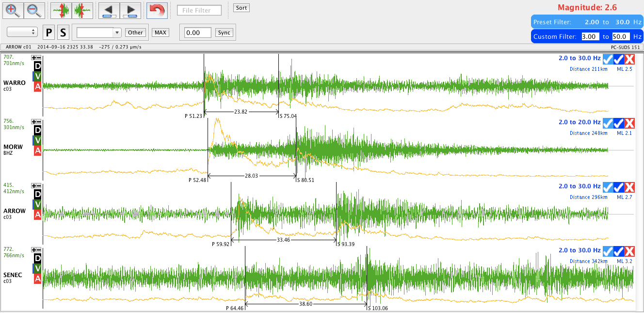Image resolution: width=644 pixels, height=313 pixels.
Task: Reject the WARRO trace with red X
Action: tap(629, 59)
